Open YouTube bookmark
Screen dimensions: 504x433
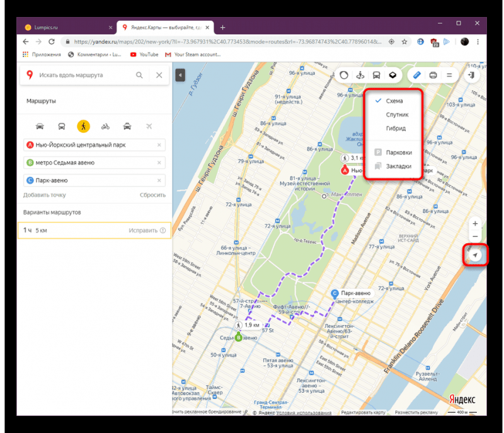click(x=144, y=55)
